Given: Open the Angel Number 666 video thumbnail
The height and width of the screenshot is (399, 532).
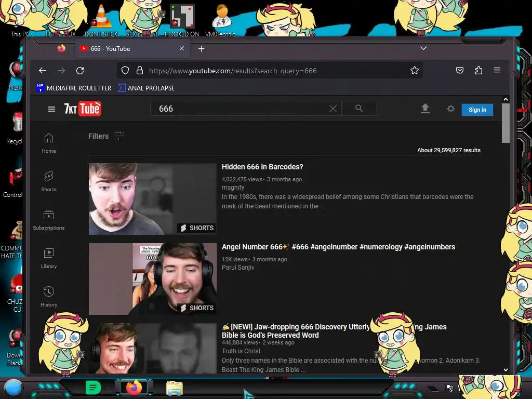Looking at the screenshot, I should pos(152,279).
